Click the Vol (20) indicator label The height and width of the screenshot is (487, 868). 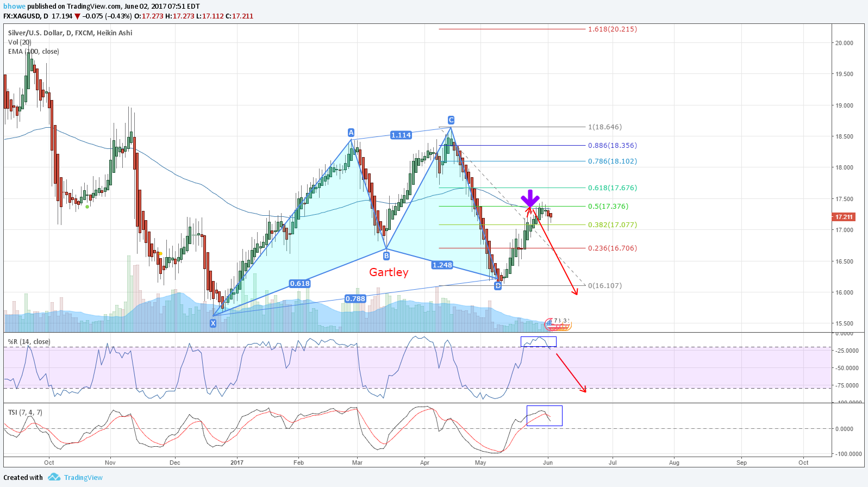tap(20, 42)
